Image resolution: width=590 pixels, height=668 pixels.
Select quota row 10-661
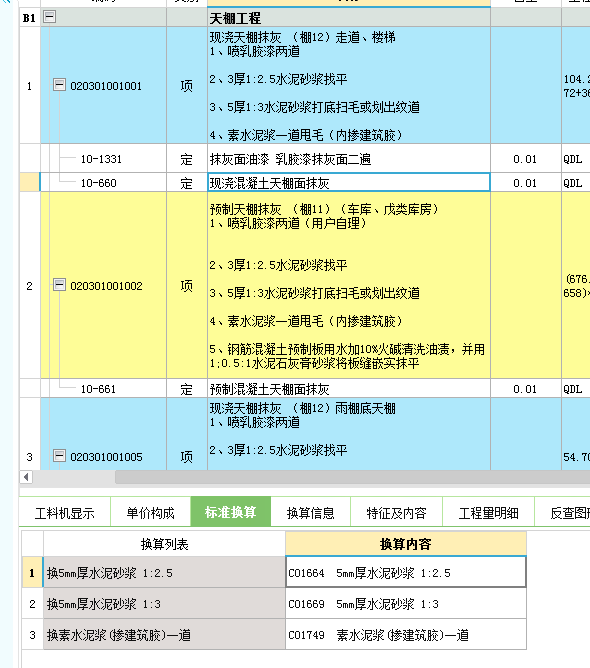click(x=98, y=389)
